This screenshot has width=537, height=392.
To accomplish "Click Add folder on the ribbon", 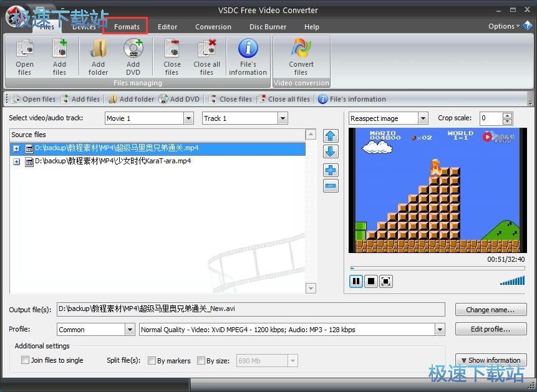I will [x=97, y=56].
